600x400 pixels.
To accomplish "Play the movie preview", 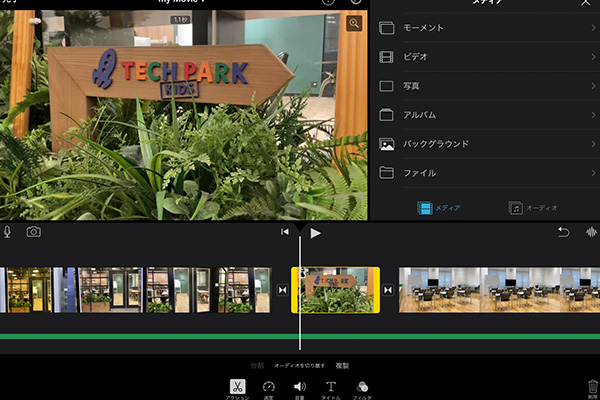I will coord(315,233).
